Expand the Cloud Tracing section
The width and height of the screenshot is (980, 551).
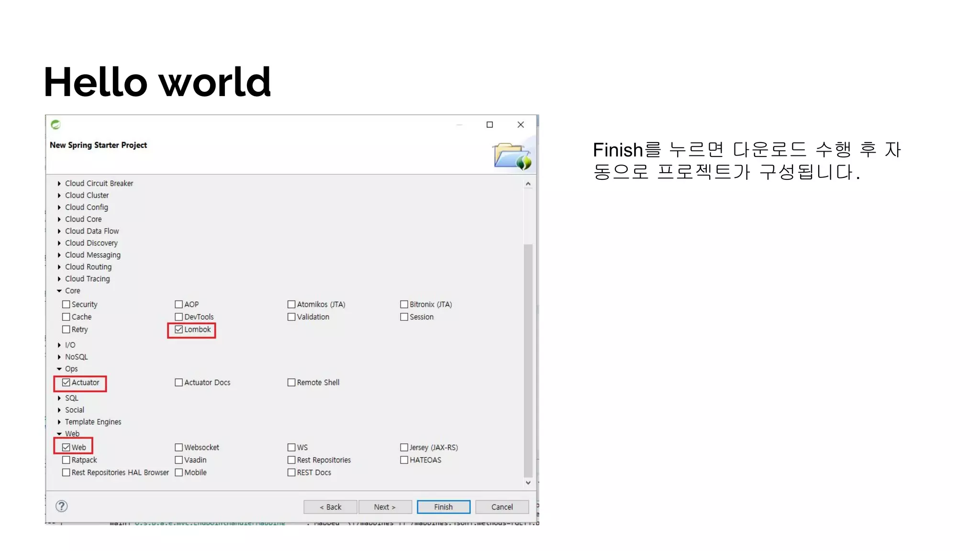(59, 279)
